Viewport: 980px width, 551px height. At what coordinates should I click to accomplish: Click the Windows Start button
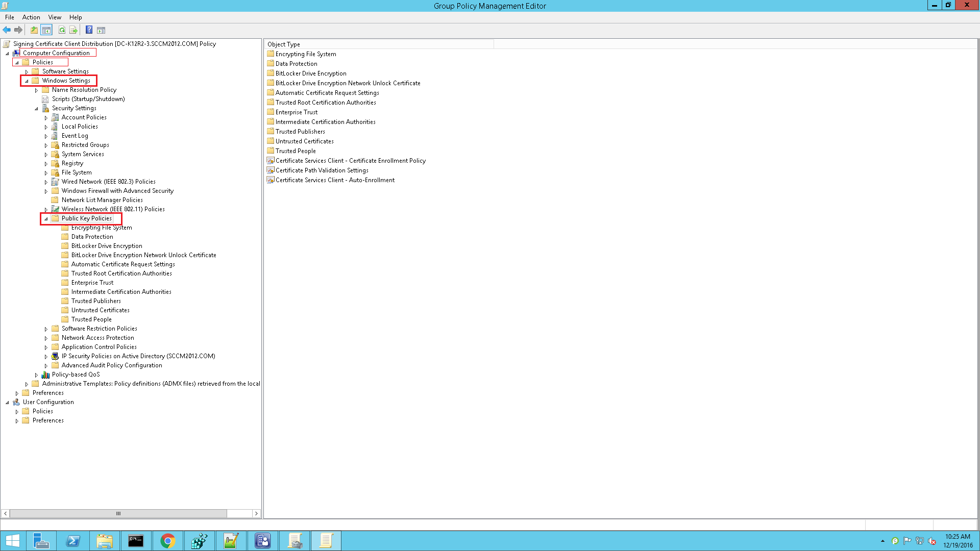[12, 540]
